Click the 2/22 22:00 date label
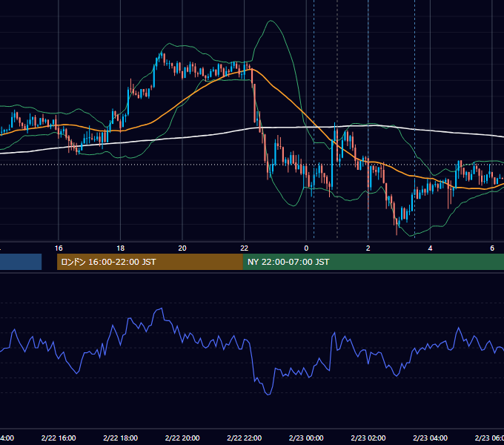This screenshot has width=504, height=445. pyautogui.click(x=245, y=438)
